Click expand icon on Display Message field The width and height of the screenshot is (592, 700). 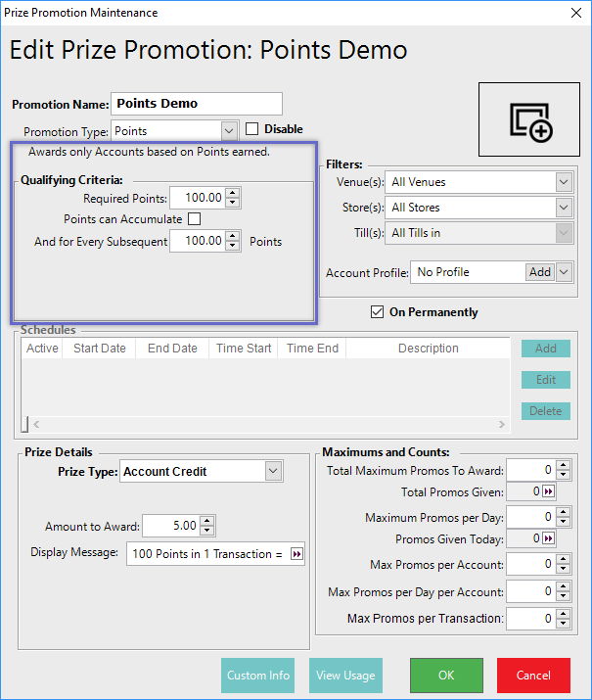tap(297, 554)
